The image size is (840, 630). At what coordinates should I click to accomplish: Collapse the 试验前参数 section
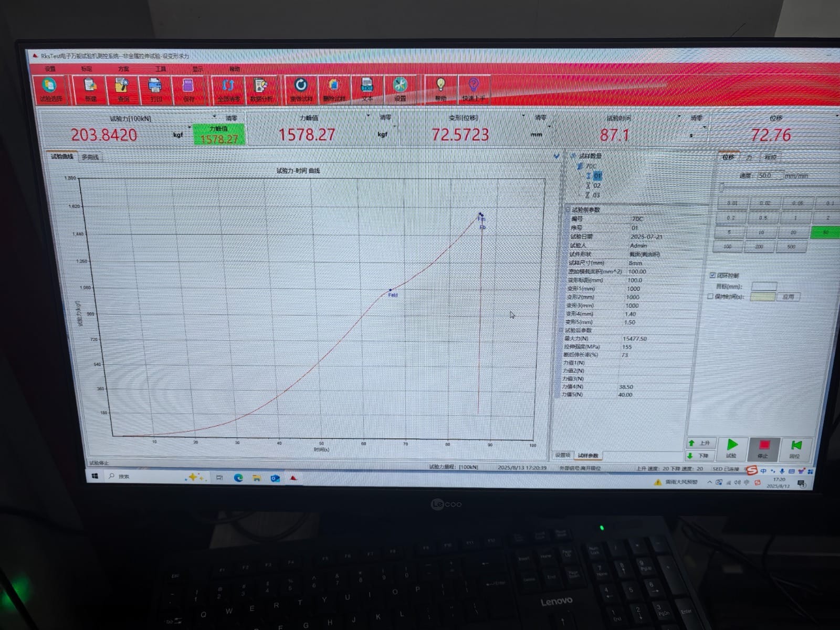click(568, 209)
